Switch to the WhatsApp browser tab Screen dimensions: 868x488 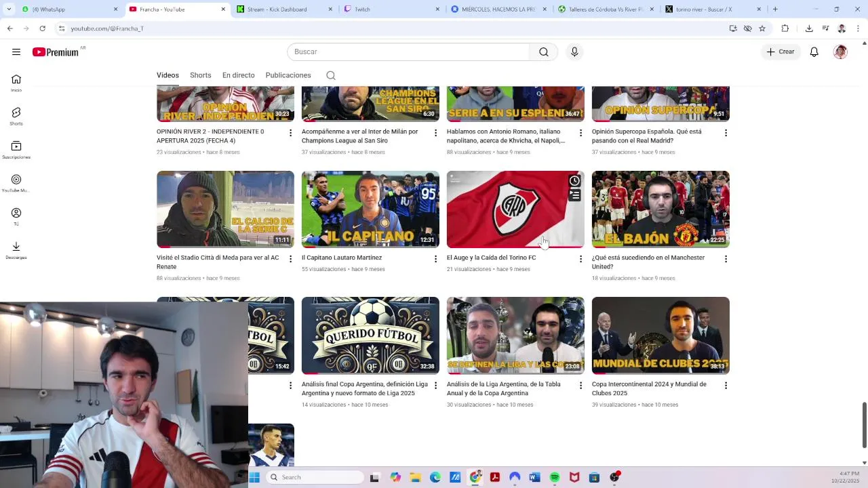(x=68, y=9)
